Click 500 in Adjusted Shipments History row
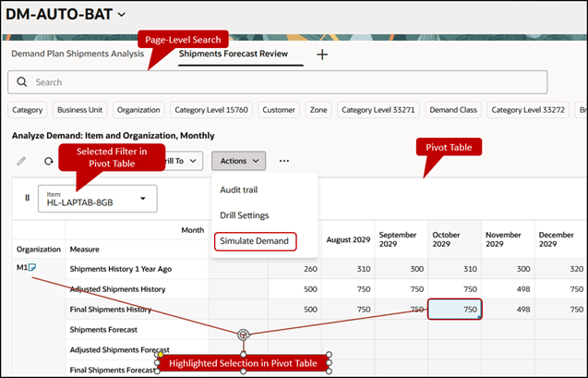This screenshot has height=378, width=588. coord(310,289)
